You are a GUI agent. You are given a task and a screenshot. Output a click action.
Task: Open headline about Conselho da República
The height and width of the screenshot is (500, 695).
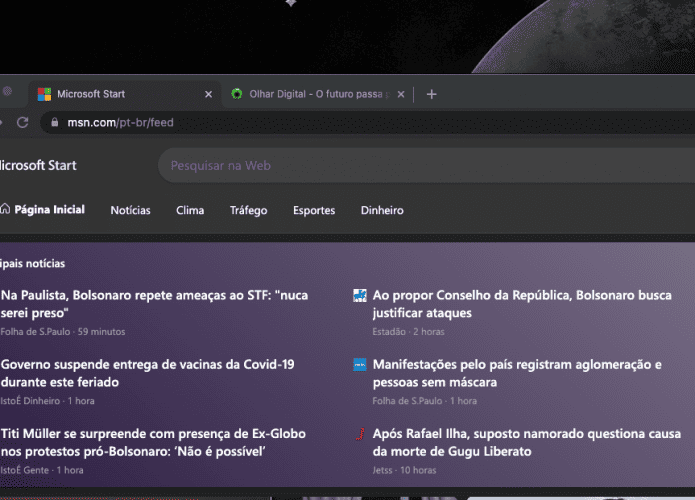[x=522, y=304]
